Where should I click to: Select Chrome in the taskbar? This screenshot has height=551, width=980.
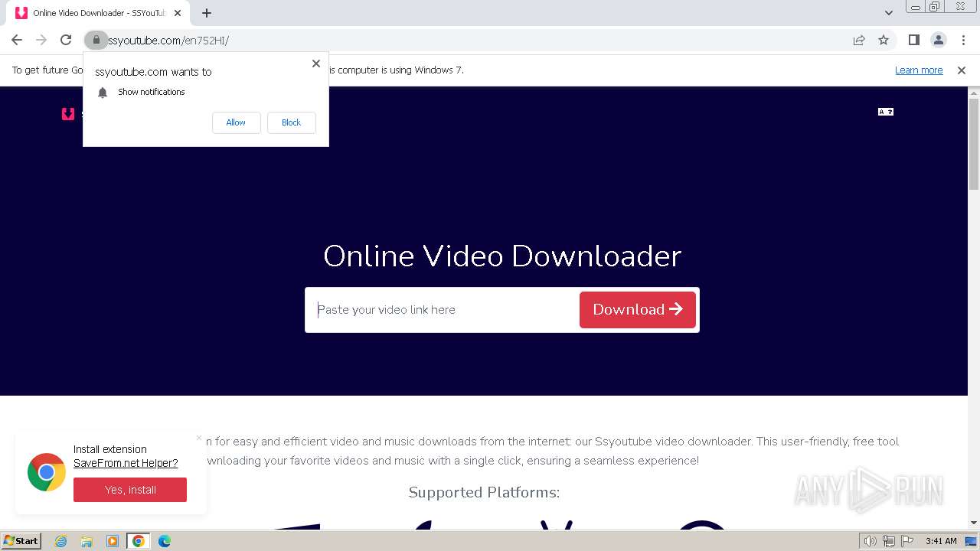pos(139,541)
